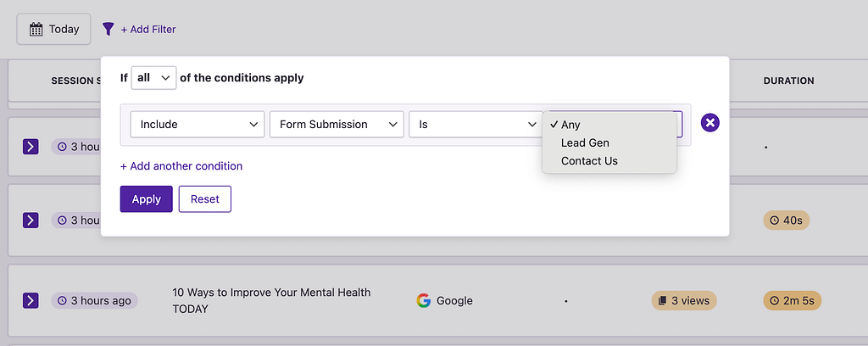Image resolution: width=868 pixels, height=346 pixels.
Task: Open the Today date picker
Action: (53, 29)
